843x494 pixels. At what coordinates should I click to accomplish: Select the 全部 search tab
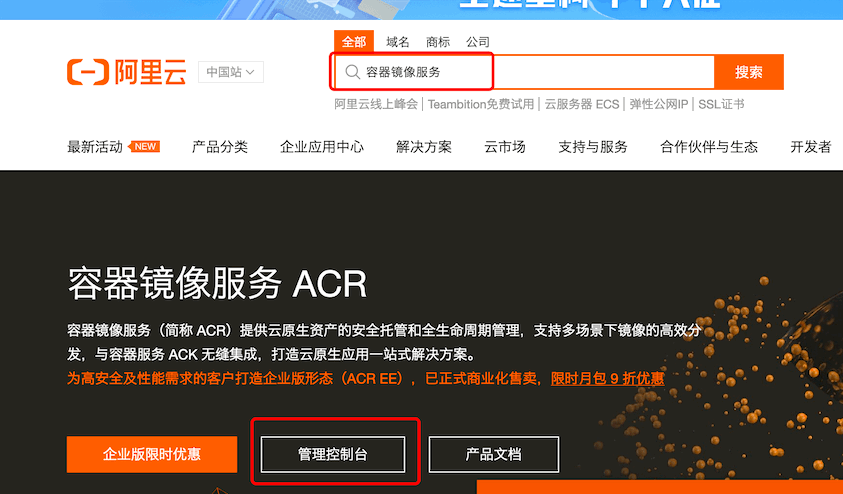coord(354,42)
